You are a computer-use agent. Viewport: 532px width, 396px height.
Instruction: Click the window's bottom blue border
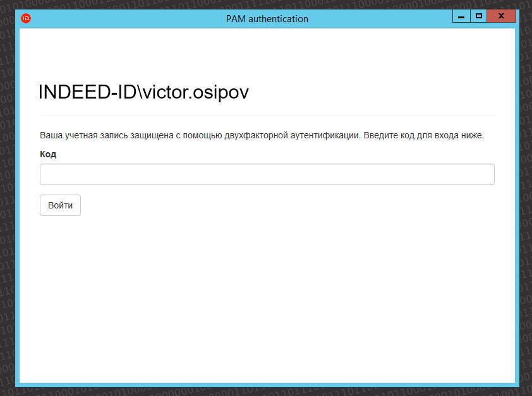coord(267,385)
